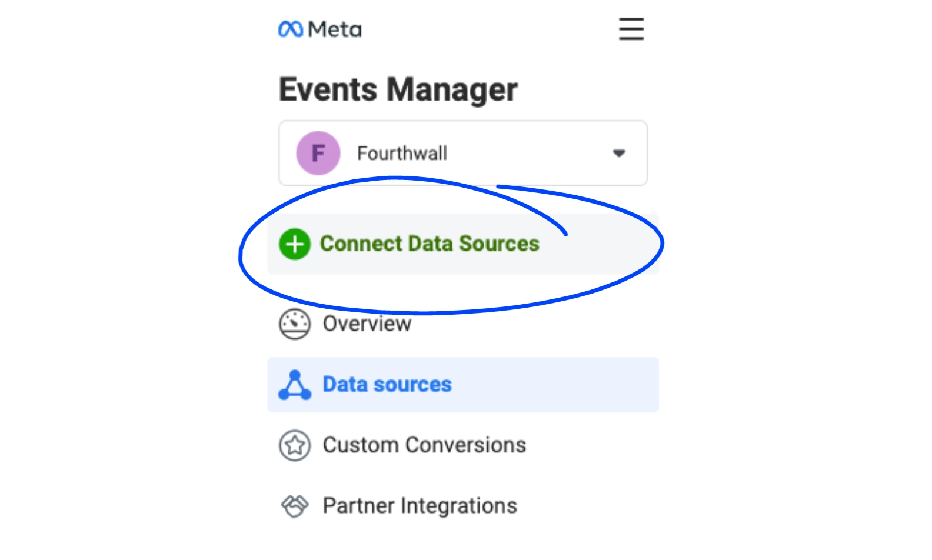This screenshot has height=560, width=932.
Task: Click the purple F account avatar
Action: pos(318,153)
